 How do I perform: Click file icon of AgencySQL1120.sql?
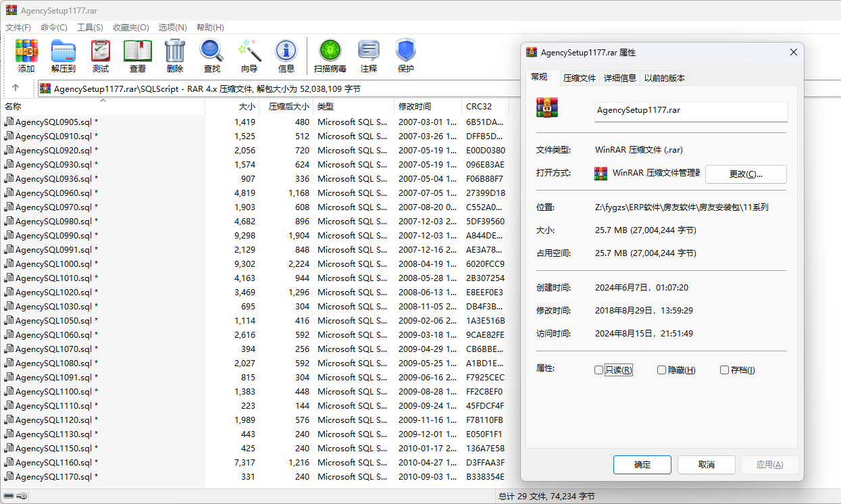(9, 420)
